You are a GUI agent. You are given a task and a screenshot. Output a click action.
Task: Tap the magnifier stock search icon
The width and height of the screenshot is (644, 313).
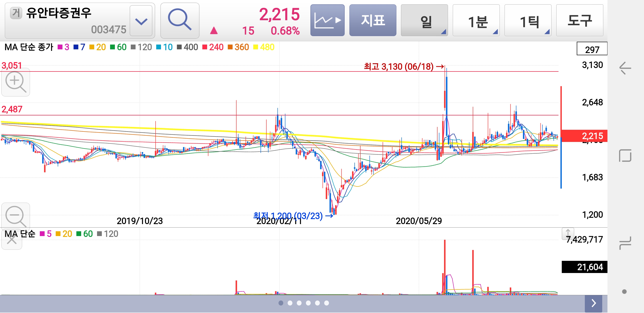tap(180, 20)
